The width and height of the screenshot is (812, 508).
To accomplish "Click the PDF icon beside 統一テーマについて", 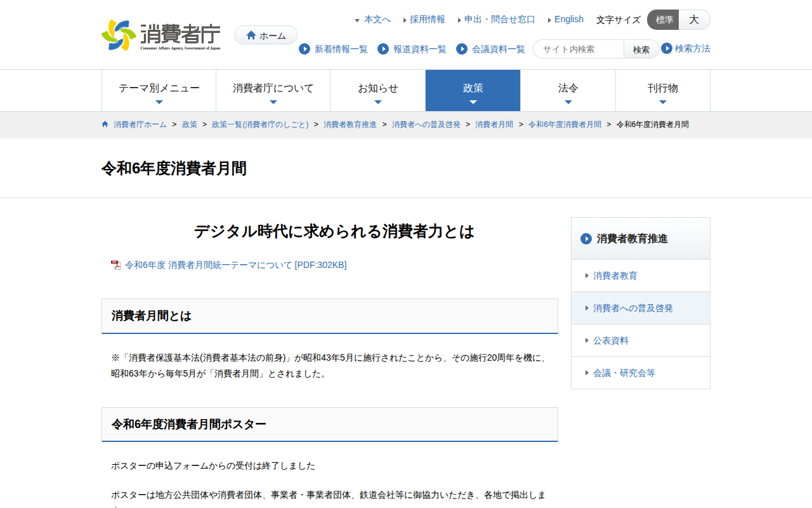I will (x=115, y=265).
